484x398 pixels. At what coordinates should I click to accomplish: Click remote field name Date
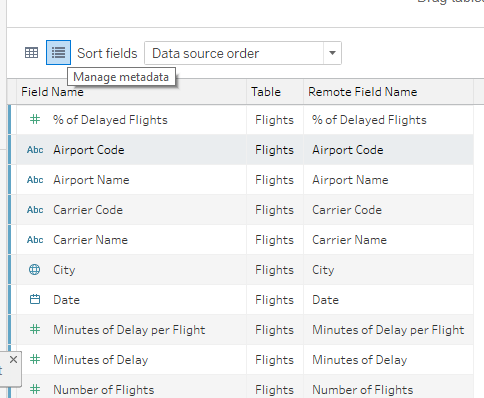(325, 300)
